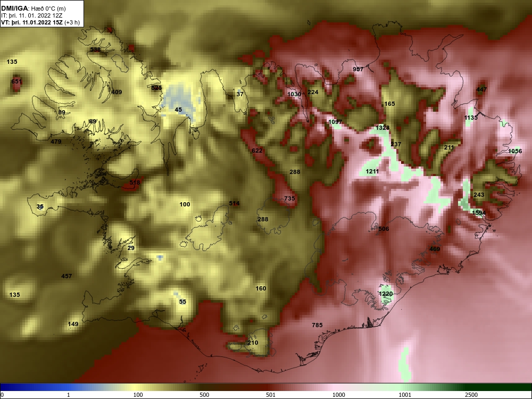Click the map value 525
Viewport: 532px width, 399px height.
[x=156, y=88]
